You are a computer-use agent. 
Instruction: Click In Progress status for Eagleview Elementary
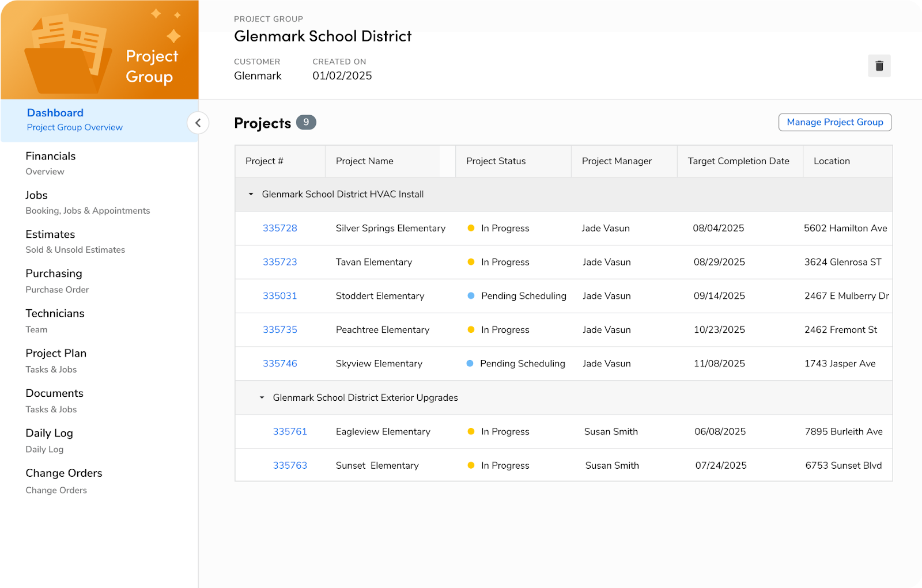498,432
